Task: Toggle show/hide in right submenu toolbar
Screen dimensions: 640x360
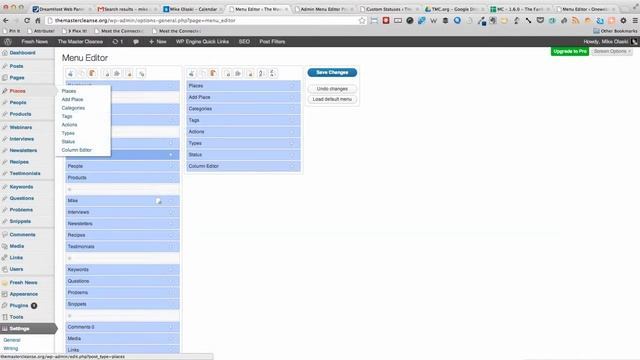Action: click(238, 73)
